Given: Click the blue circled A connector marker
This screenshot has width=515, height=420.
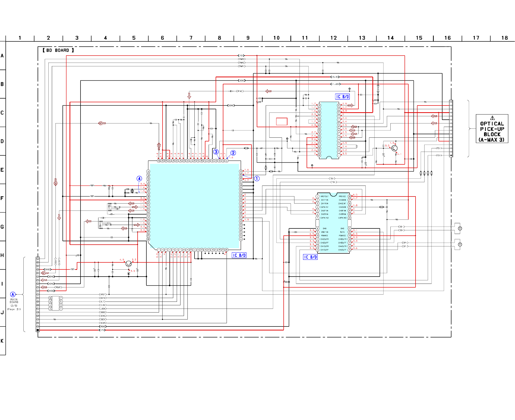Looking at the screenshot, I should click(13, 294).
